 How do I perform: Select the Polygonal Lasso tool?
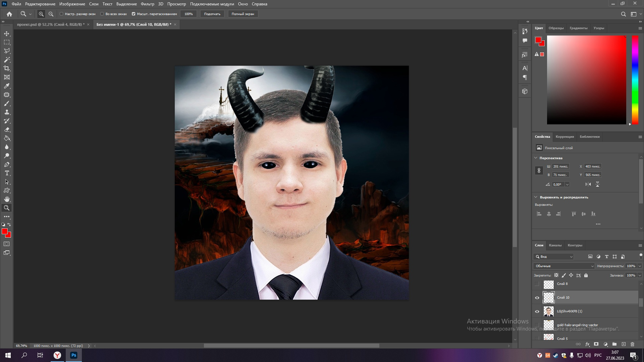[x=7, y=51]
